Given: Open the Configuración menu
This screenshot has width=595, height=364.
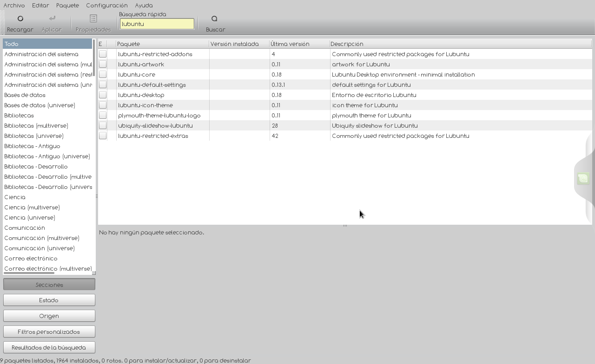Looking at the screenshot, I should pyautogui.click(x=107, y=6).
